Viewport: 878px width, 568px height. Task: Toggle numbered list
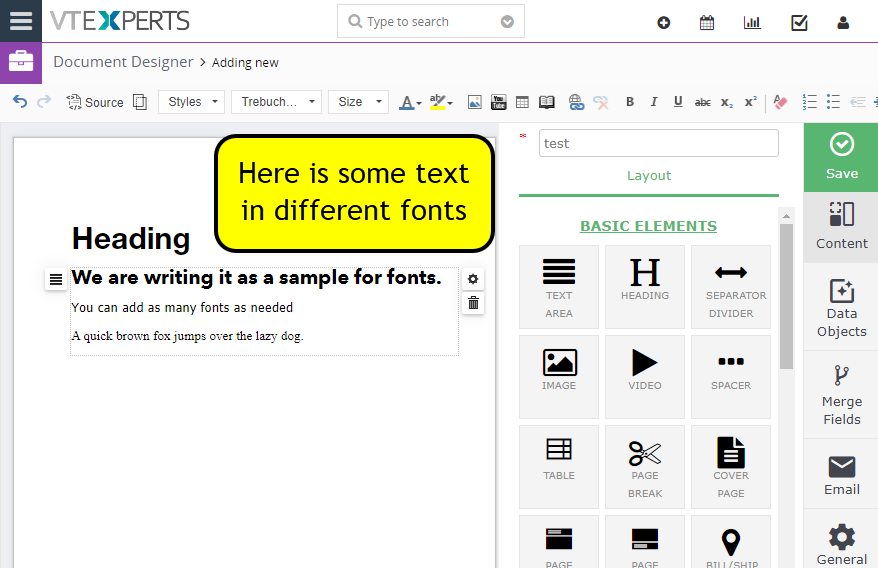point(809,102)
